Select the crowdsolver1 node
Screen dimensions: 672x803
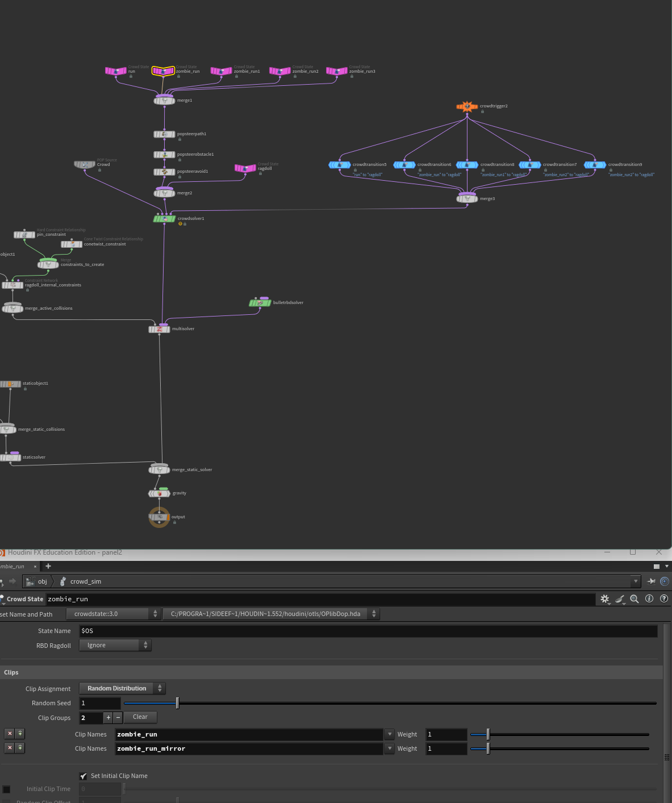pos(164,218)
